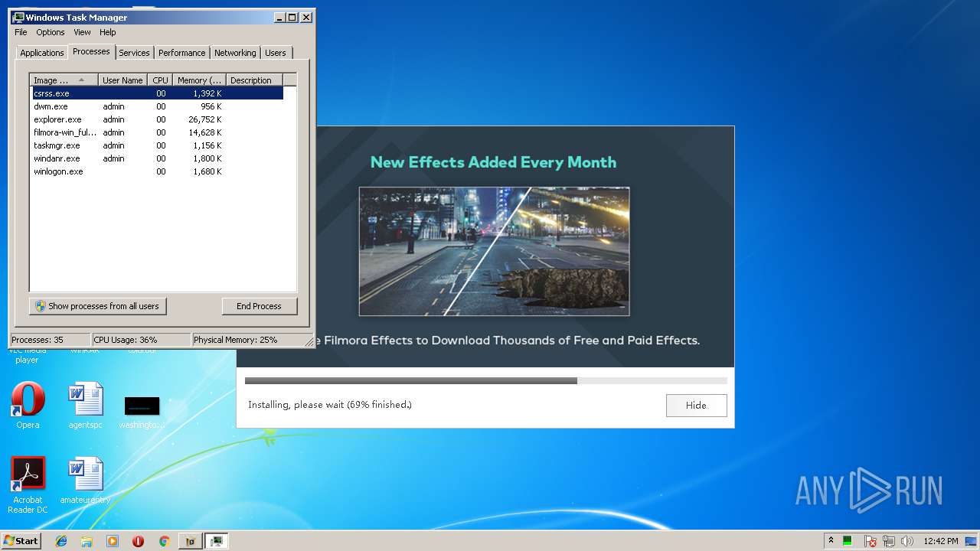Open the File menu in Task Manager
Screen dimensions: 980x551
21,32
